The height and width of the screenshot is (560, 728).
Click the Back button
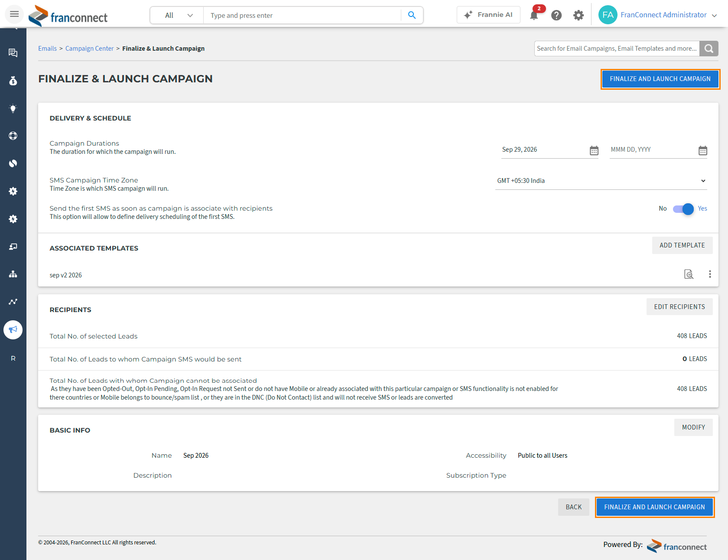coord(573,507)
